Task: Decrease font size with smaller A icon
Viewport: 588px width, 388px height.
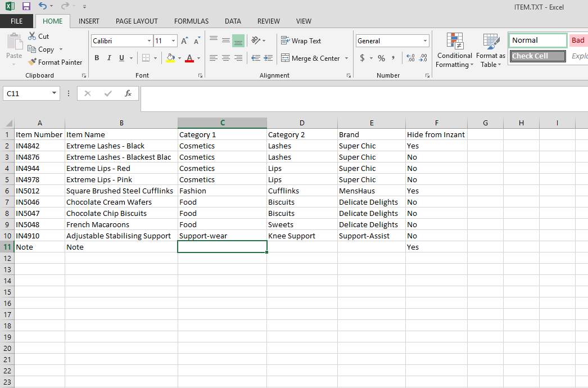Action: pos(197,40)
